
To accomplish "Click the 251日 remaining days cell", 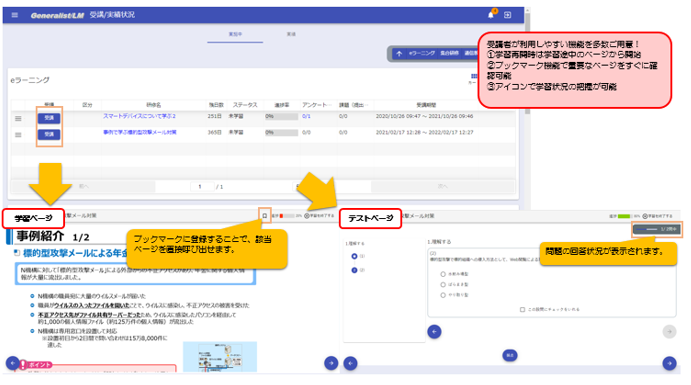I will [215, 116].
